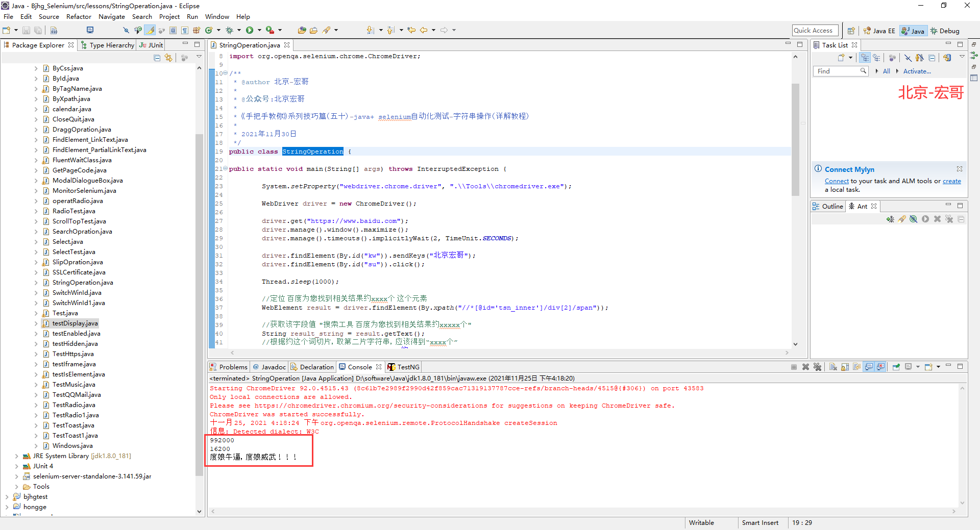Open Debug button dropdown arrow
980x530 pixels.
pyautogui.click(x=239, y=30)
